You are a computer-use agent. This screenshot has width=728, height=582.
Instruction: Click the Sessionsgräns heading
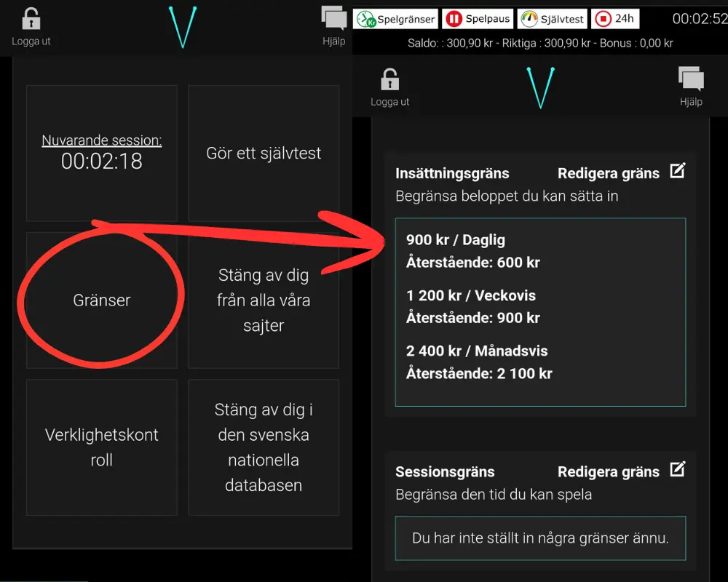coord(445,471)
